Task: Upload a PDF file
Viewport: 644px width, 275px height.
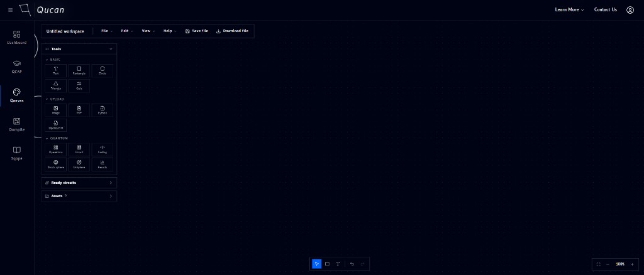Action: 79,111
